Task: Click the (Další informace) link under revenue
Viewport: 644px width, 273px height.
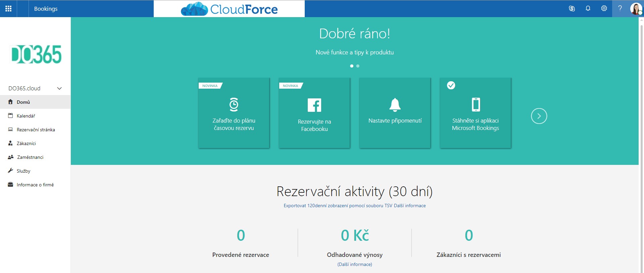Action: pos(355,264)
